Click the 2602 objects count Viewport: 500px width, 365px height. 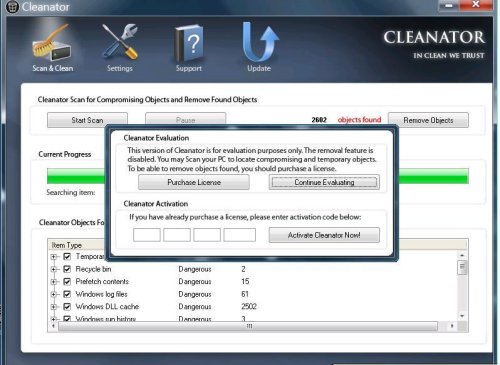[319, 120]
